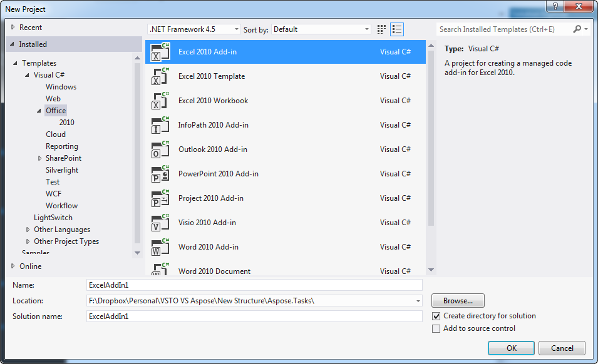Image resolution: width=598 pixels, height=364 pixels.
Task: Switch to medium icons list view
Action: 397,29
